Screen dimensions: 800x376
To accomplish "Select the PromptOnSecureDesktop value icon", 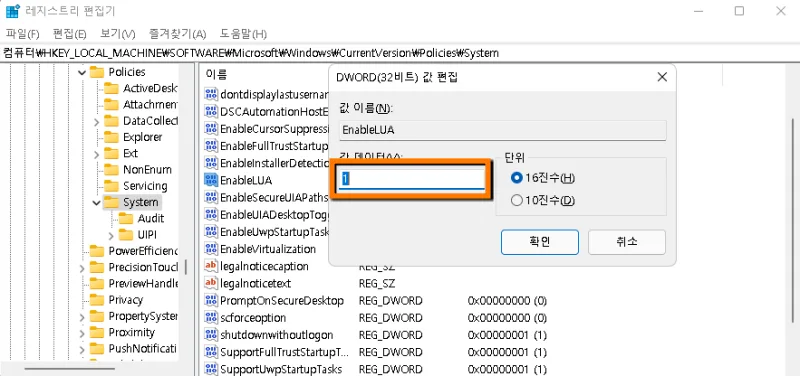I will tap(211, 300).
